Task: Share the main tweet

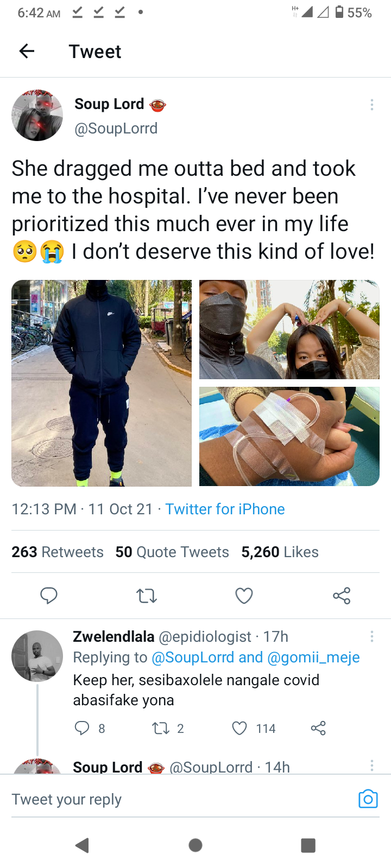Action: point(342,596)
